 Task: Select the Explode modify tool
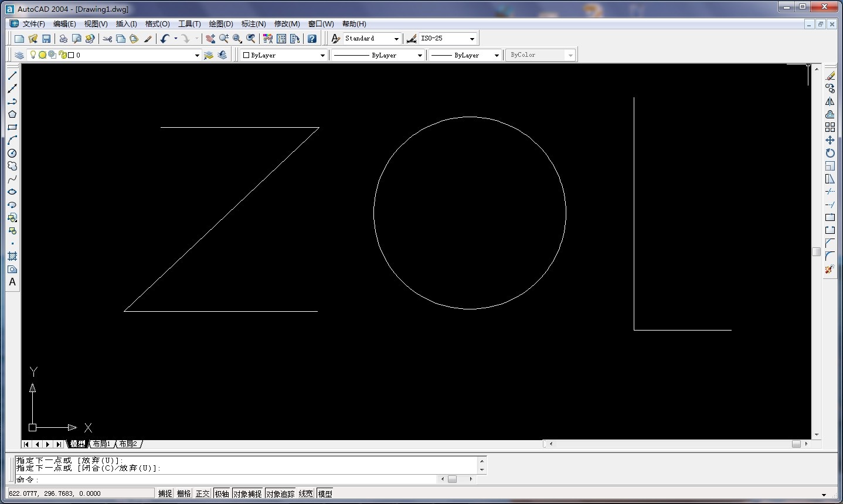tap(830, 269)
